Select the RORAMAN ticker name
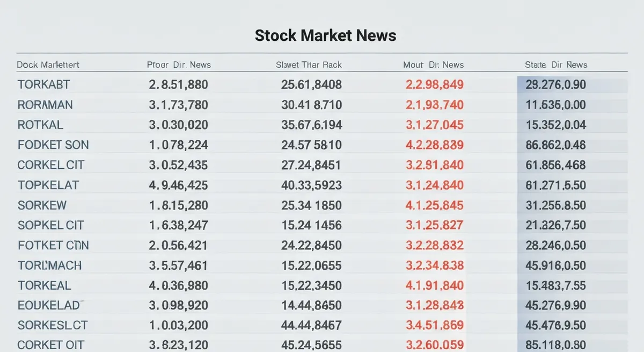644x352 pixels. click(x=45, y=105)
